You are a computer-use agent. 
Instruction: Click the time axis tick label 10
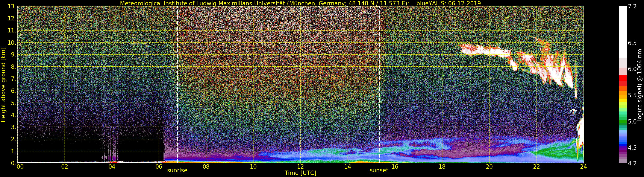[x=253, y=167]
